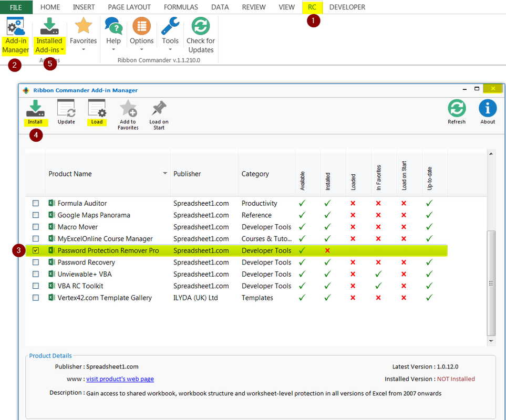The width and height of the screenshot is (506, 420).
Task: Check the MyExcelOnline Course Manager checkbox
Action: pyautogui.click(x=36, y=239)
